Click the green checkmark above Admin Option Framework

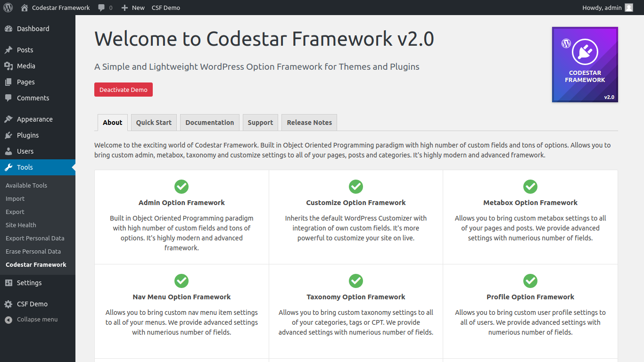click(182, 187)
